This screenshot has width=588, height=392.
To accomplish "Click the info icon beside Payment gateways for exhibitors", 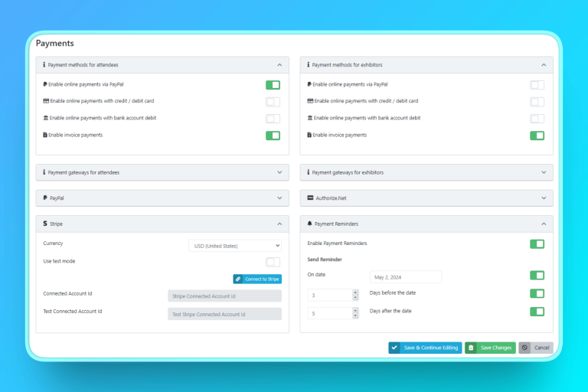I will (x=309, y=172).
